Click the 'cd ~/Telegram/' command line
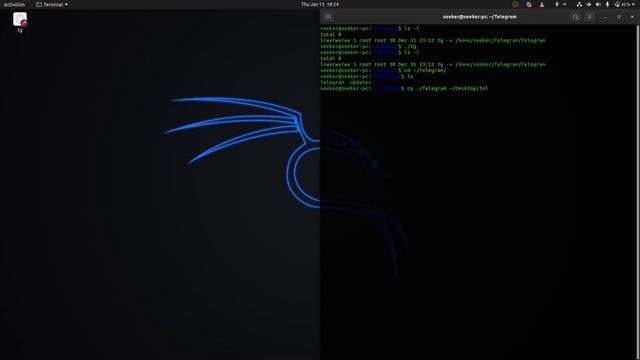The image size is (640, 360). [x=383, y=70]
